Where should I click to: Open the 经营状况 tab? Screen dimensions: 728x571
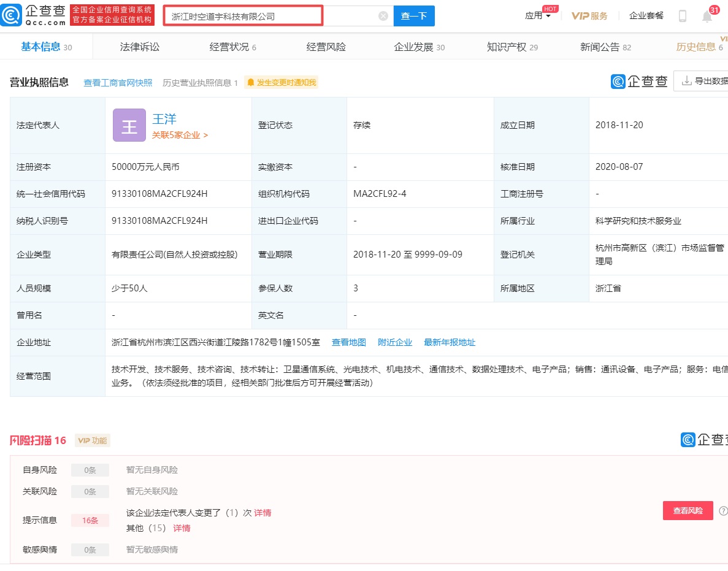tap(232, 47)
